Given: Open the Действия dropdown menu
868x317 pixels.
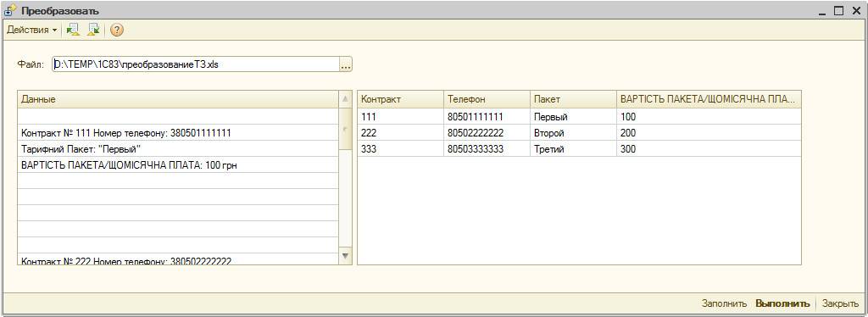Looking at the screenshot, I should click(x=31, y=30).
